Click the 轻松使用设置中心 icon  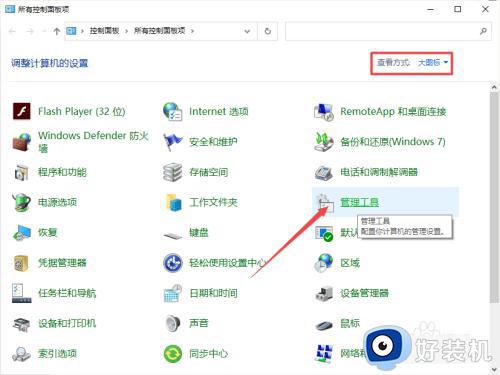173,263
